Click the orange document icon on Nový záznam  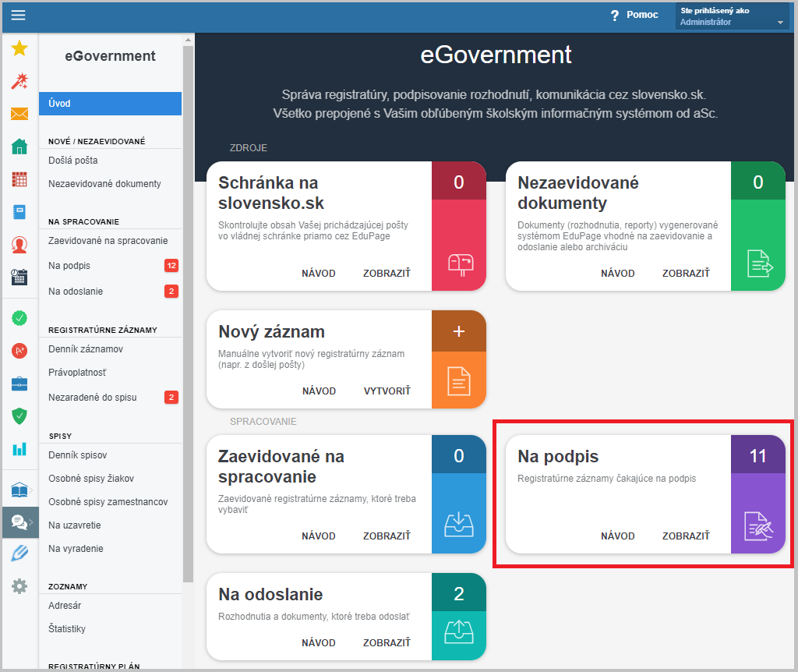point(459,380)
